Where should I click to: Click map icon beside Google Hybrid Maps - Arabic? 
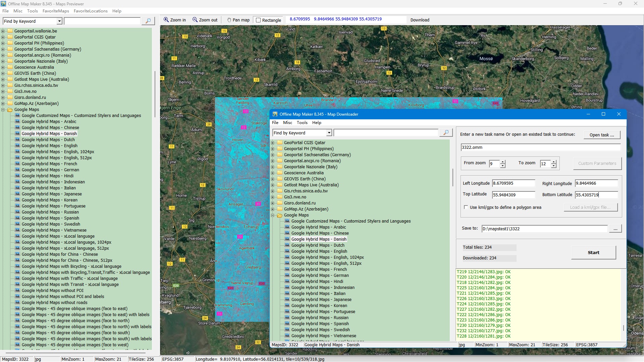(17, 122)
